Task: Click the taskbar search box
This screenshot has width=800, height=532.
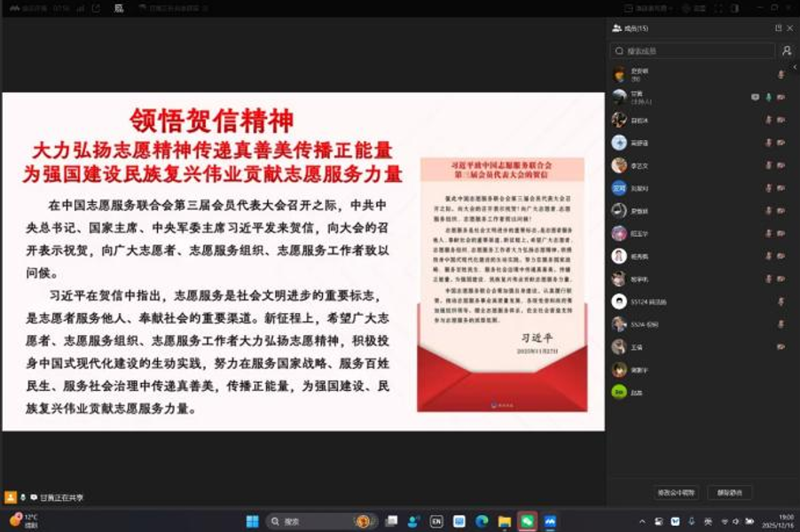Action: pyautogui.click(x=310, y=521)
